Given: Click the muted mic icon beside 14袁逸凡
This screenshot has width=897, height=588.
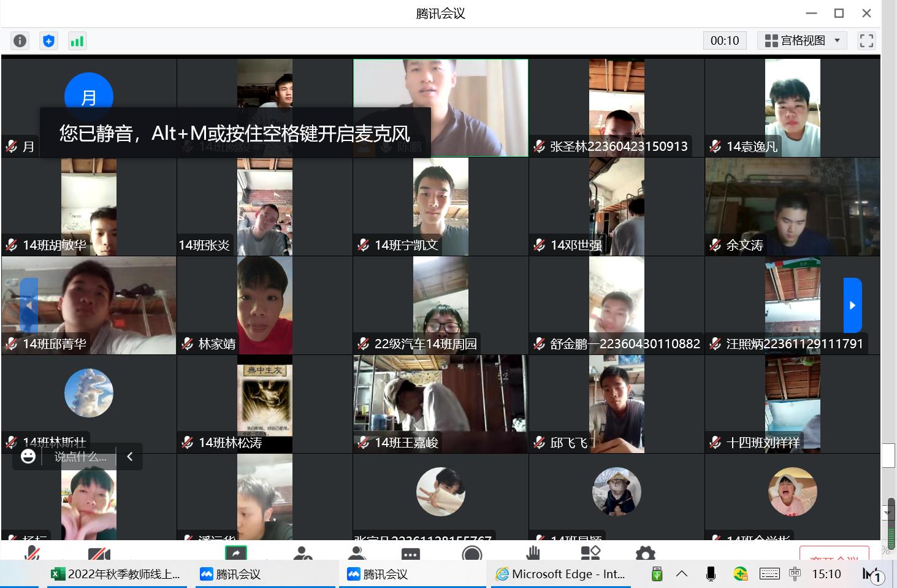Looking at the screenshot, I should [715, 147].
